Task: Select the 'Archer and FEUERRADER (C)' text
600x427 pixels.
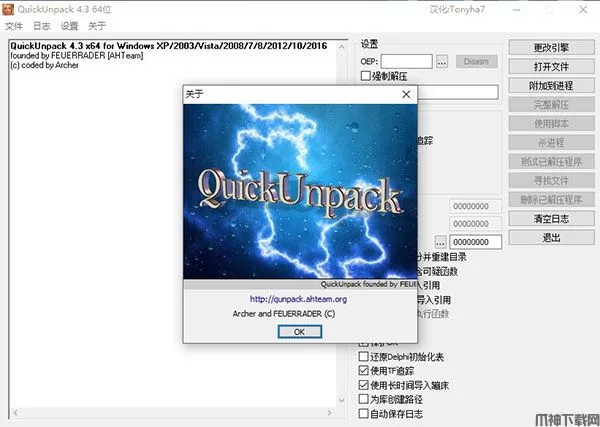Action: tap(284, 314)
